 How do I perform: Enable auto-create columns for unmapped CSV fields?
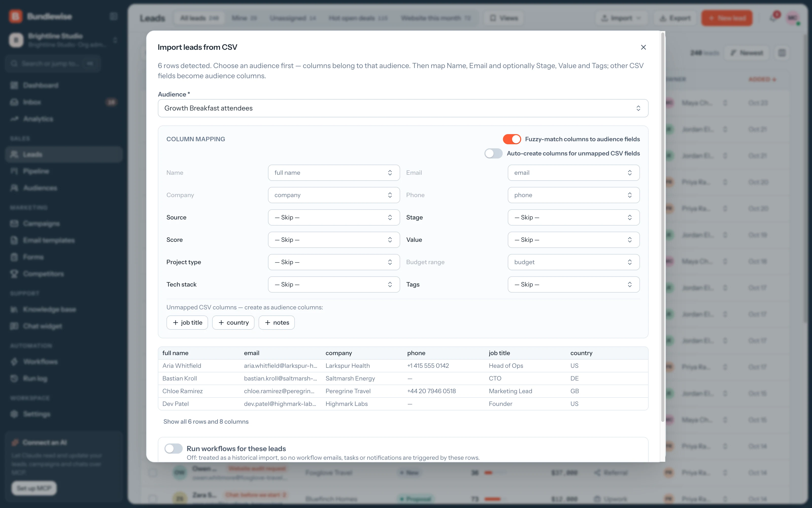click(493, 153)
